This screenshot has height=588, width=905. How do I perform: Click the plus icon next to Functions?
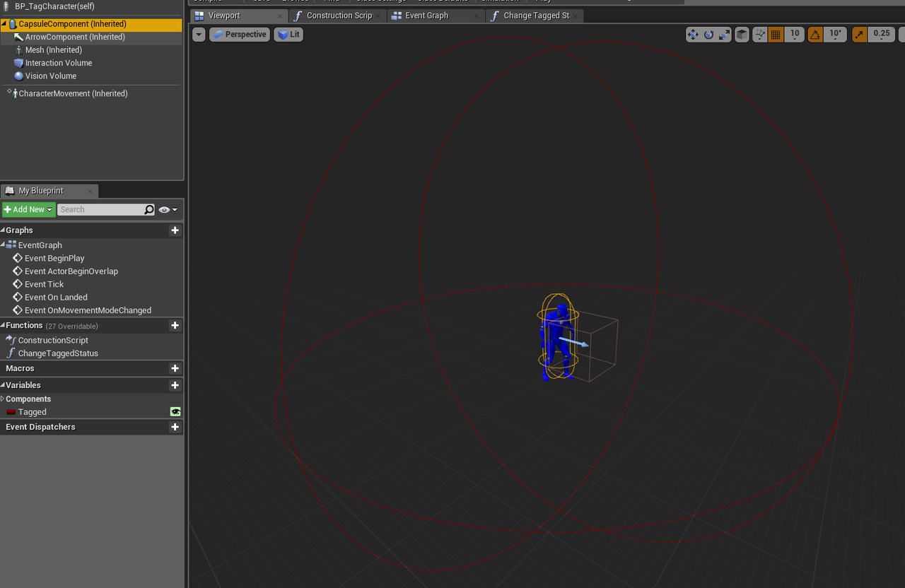click(x=175, y=326)
